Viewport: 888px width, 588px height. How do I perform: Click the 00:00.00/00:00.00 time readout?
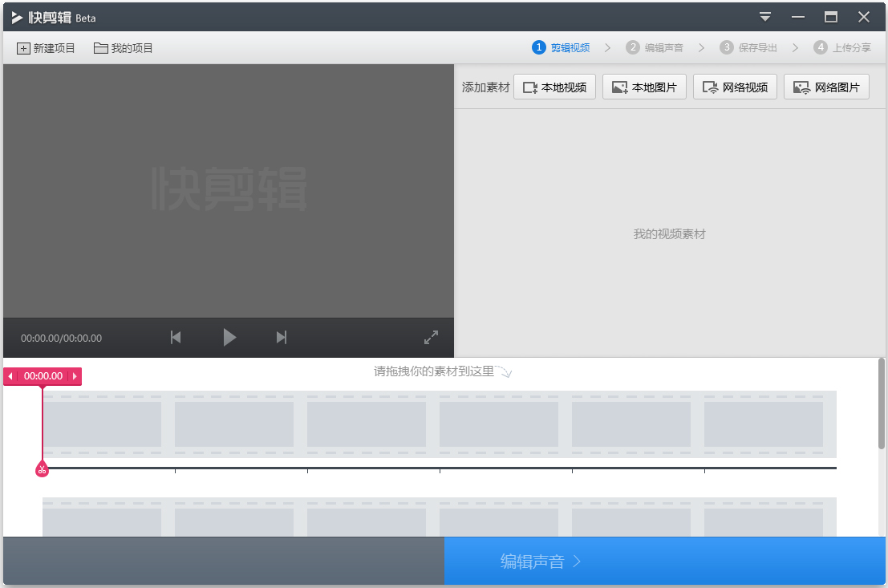point(61,339)
